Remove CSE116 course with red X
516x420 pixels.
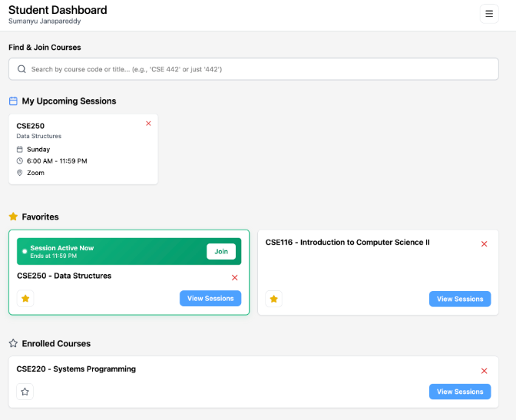[x=484, y=244]
